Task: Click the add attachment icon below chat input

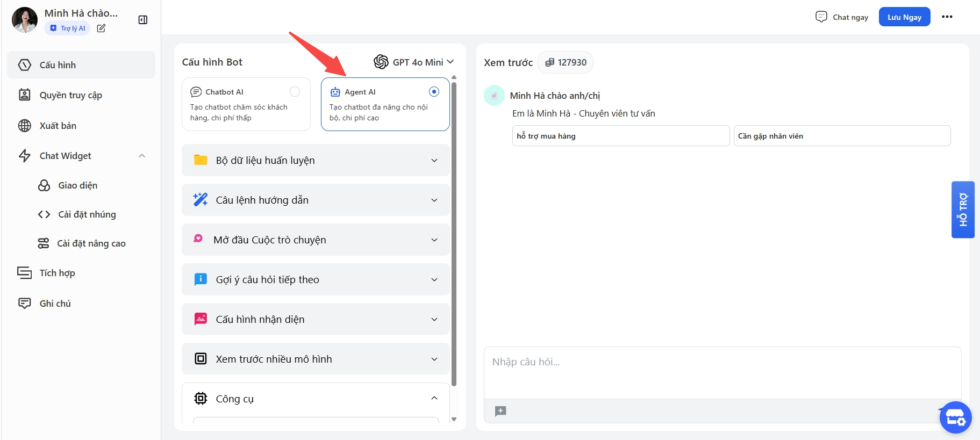Action: (500, 411)
